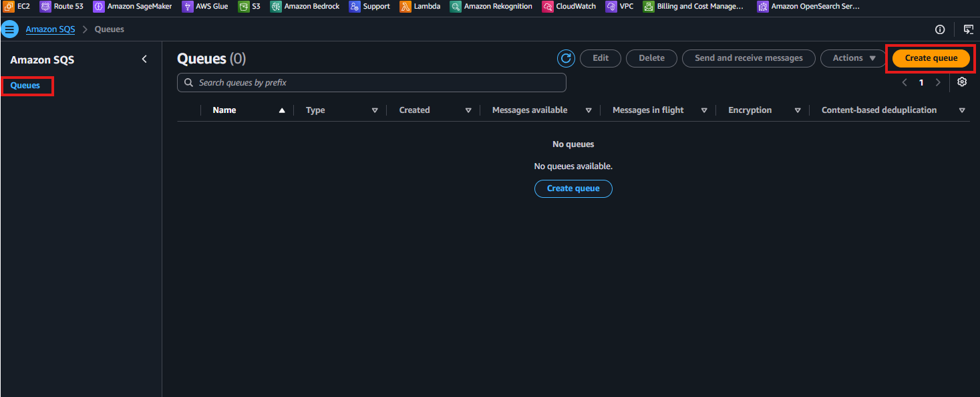
Task: Click the search queues by prefix field
Action: 371,83
